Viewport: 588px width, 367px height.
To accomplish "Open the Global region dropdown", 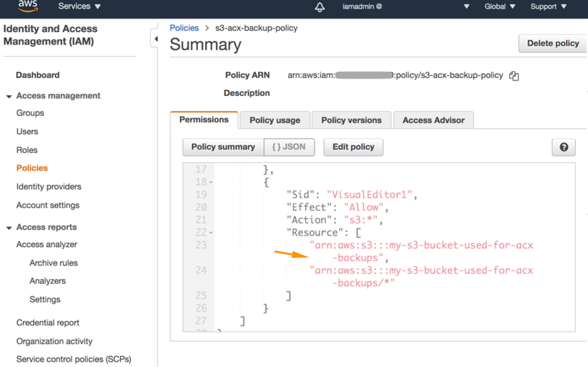I will click(500, 7).
